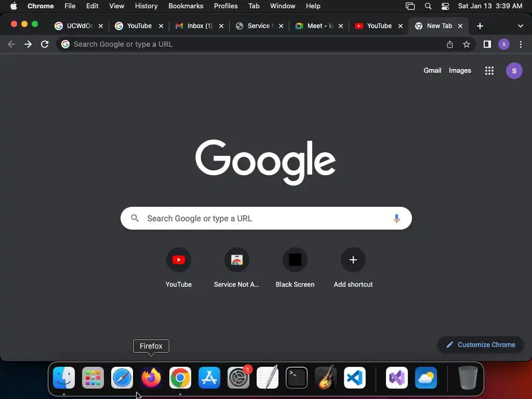Click the Chrome icon in the Dock
The width and height of the screenshot is (532, 399).
click(x=180, y=378)
